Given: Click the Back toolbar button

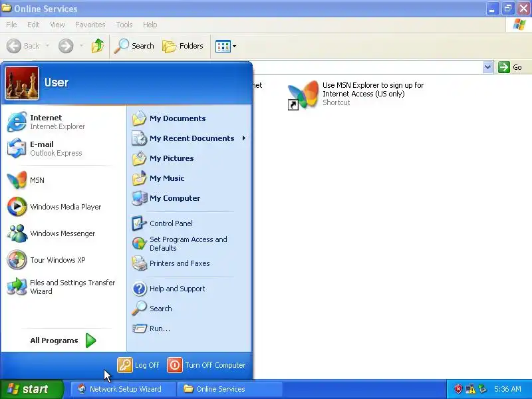Looking at the screenshot, I should click(23, 46).
